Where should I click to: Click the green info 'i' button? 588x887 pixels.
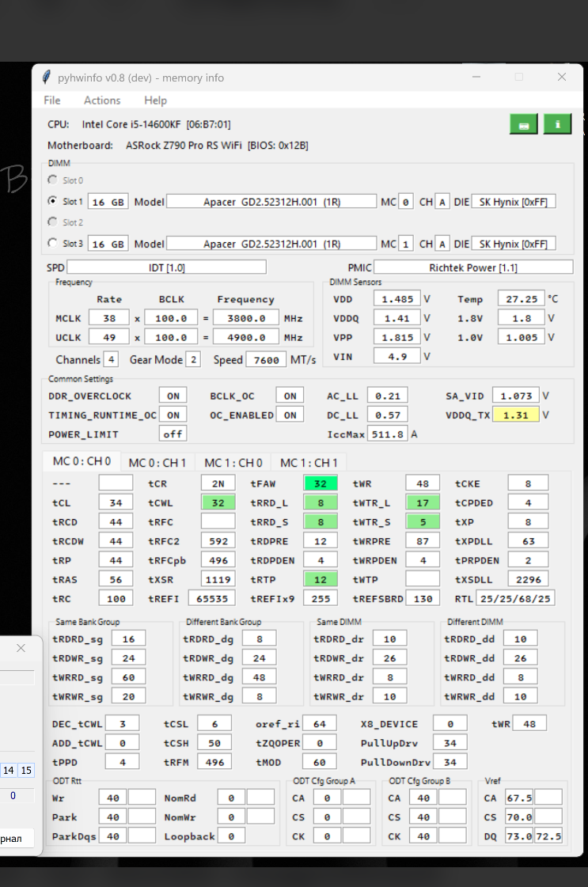click(x=557, y=124)
